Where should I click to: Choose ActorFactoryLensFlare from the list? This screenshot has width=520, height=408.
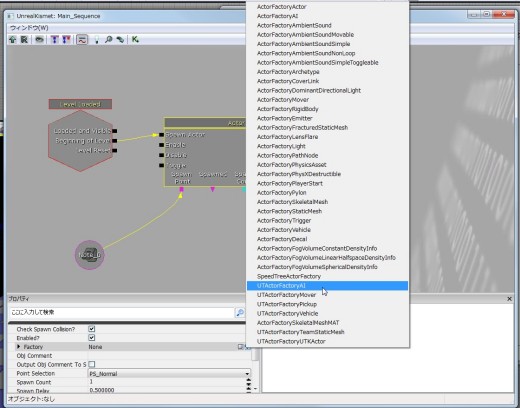tap(327, 137)
